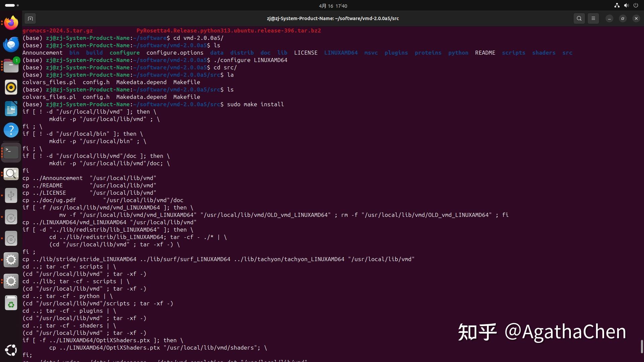Open a new terminal tab
This screenshot has width=644, height=362.
pos(30,18)
